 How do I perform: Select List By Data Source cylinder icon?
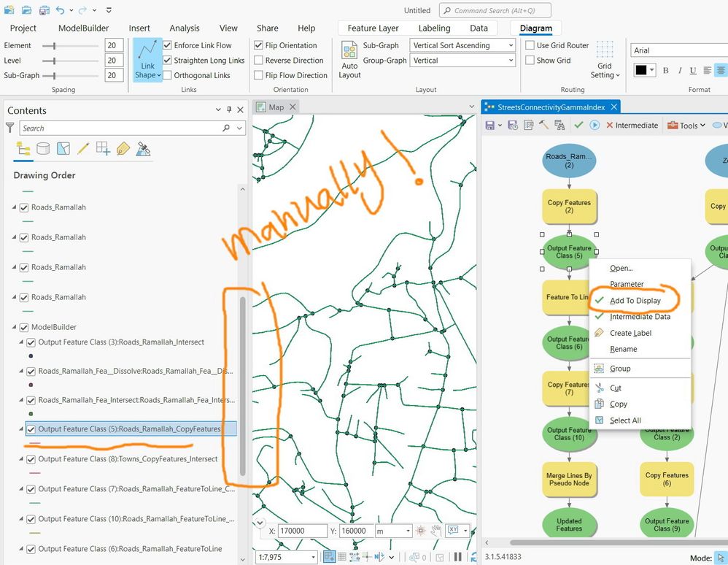coord(43,149)
